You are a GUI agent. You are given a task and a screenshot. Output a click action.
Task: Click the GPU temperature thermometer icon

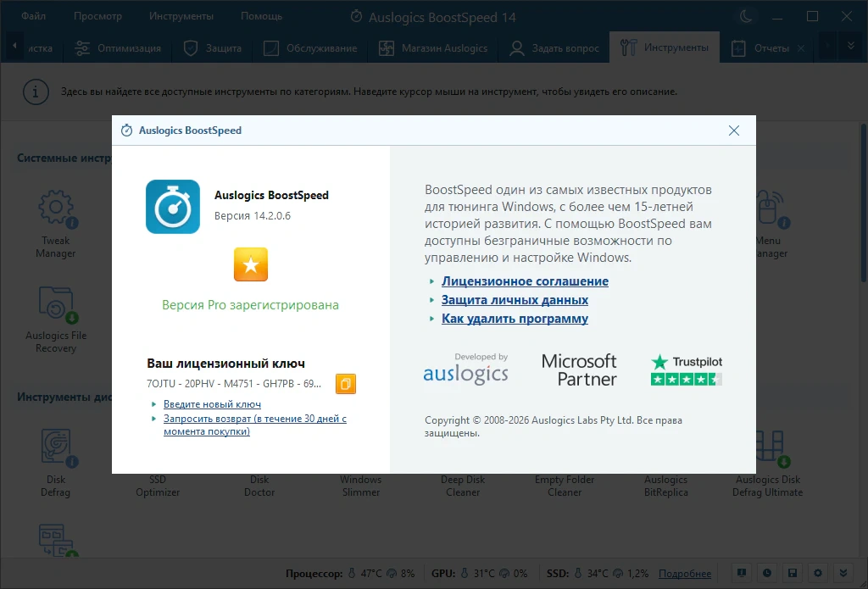[x=465, y=574]
